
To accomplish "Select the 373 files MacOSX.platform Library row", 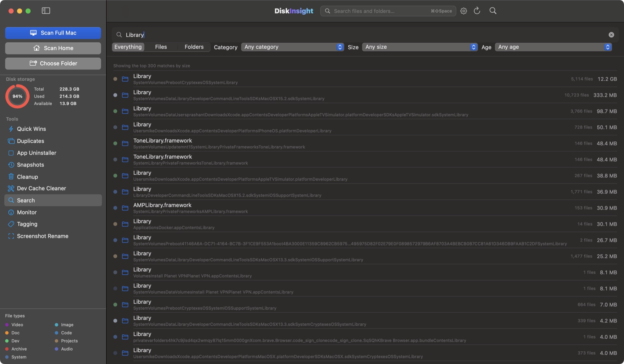I will [365, 353].
